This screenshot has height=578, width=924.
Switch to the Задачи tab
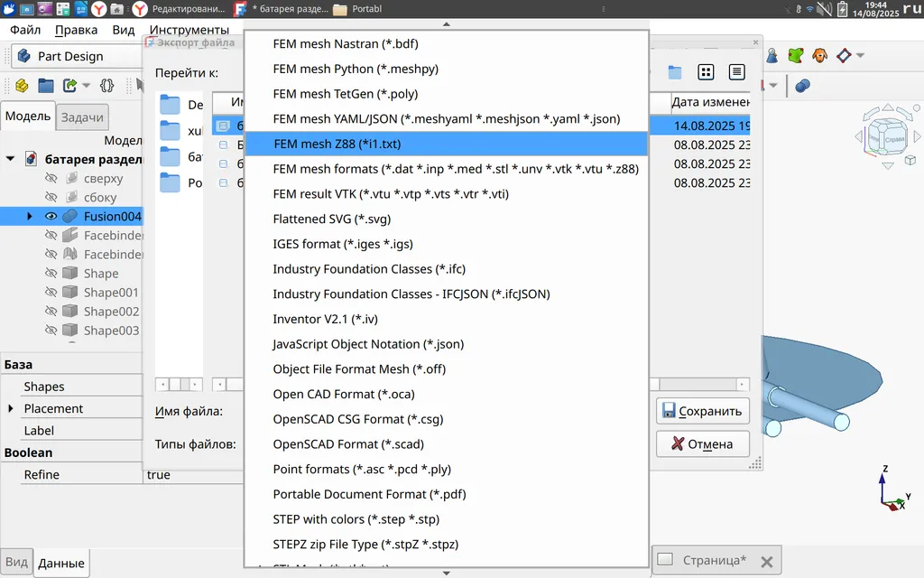point(83,117)
